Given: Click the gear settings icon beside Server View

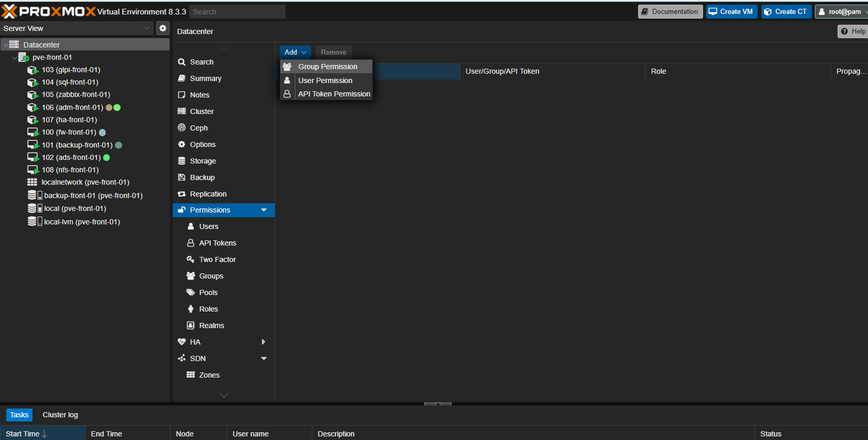Looking at the screenshot, I should (x=163, y=28).
